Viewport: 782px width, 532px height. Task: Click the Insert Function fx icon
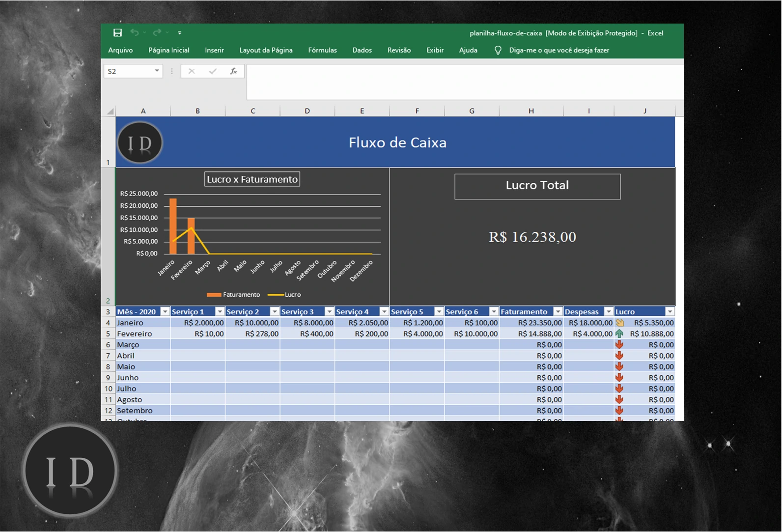pos(234,71)
